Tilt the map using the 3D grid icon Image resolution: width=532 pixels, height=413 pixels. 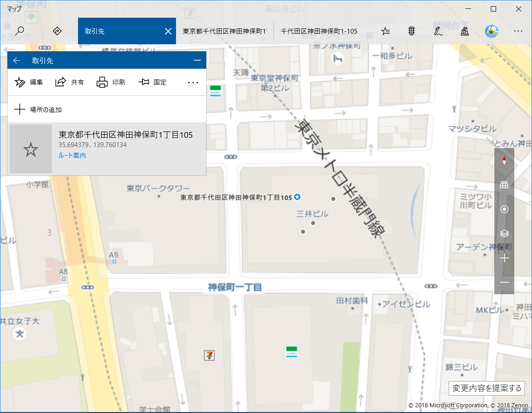(504, 184)
